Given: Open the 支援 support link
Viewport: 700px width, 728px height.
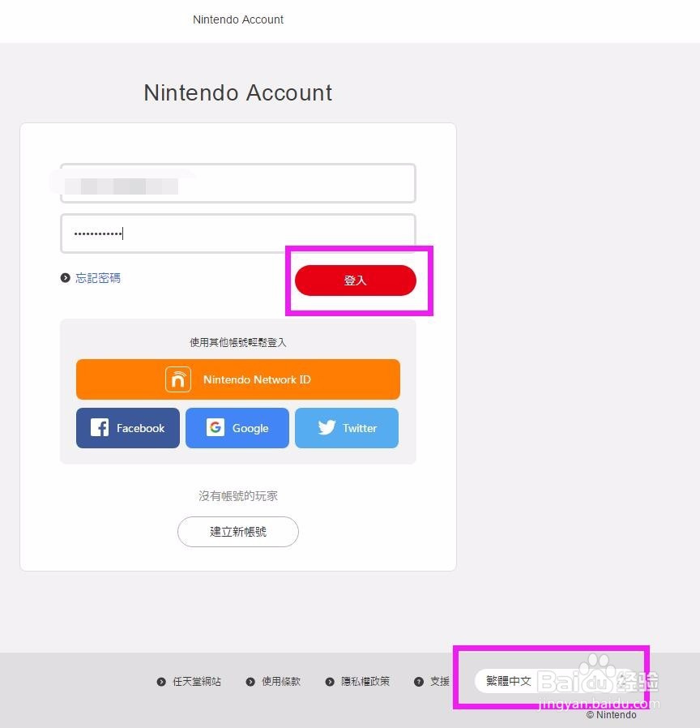Looking at the screenshot, I should coord(440,682).
